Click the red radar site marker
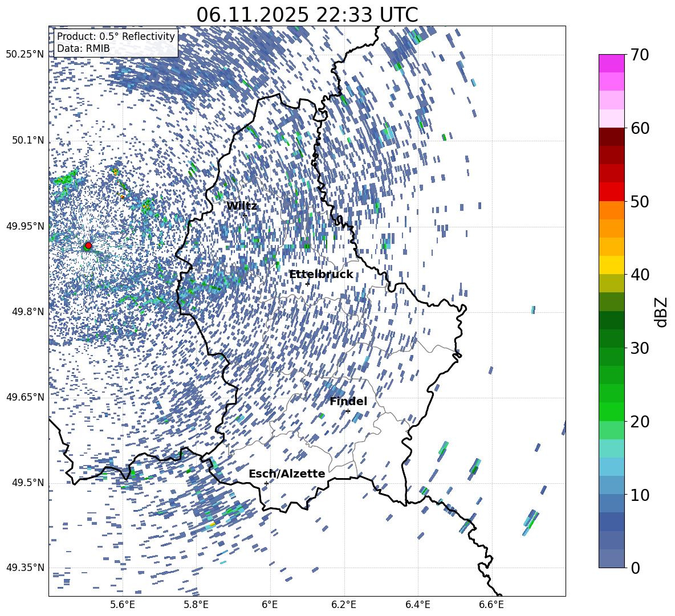The height and width of the screenshot is (616, 675). tap(88, 246)
